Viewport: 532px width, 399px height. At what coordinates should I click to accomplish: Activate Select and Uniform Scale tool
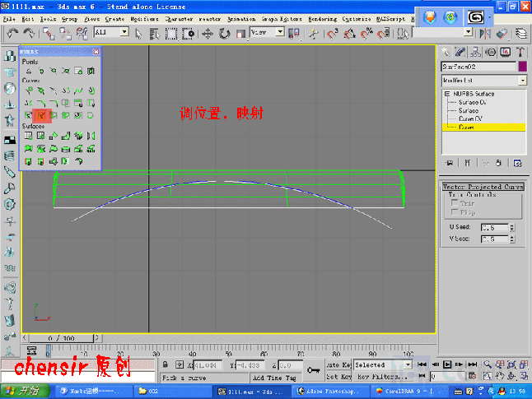point(240,34)
